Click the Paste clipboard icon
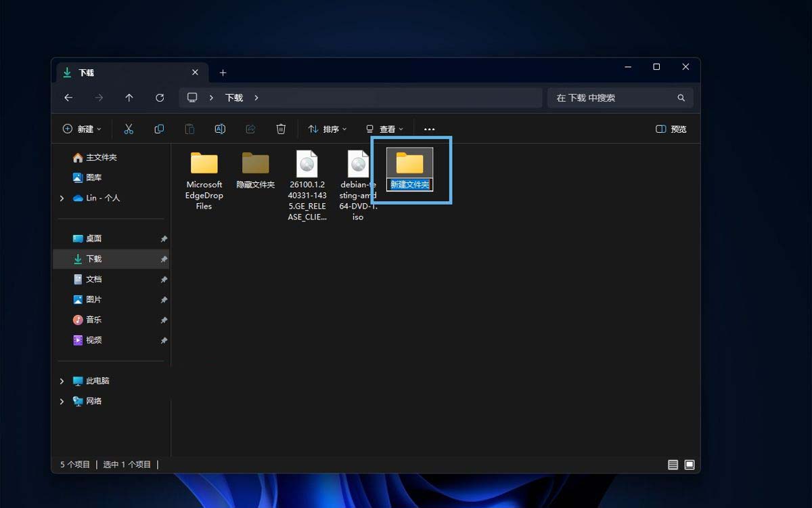This screenshot has height=508, width=812. [189, 129]
